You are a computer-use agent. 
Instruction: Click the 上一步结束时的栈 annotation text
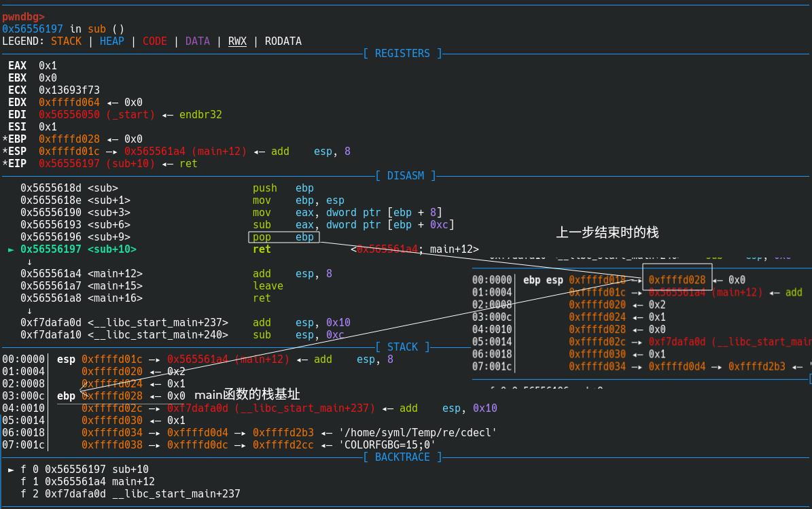click(x=607, y=232)
